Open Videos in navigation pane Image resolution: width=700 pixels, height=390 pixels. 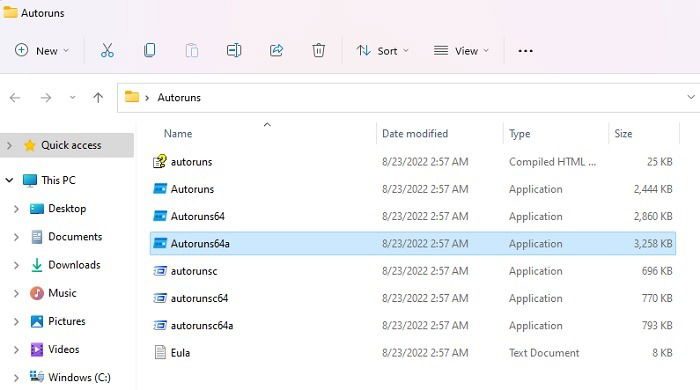[63, 349]
